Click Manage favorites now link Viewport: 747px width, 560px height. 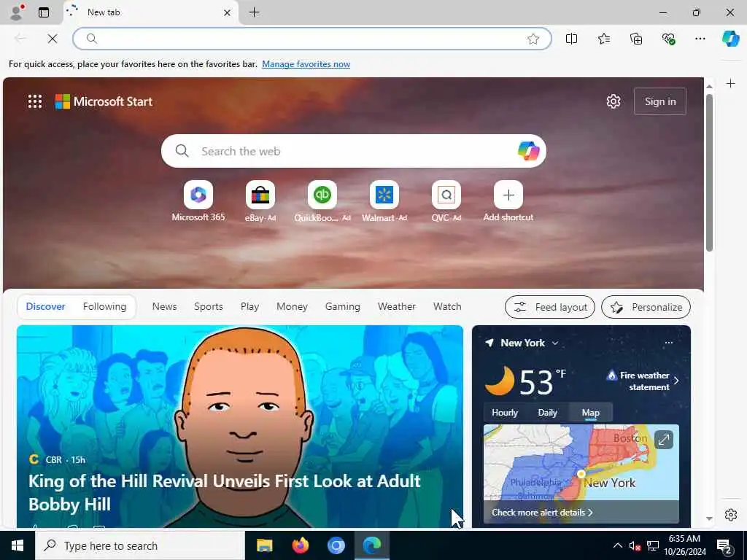pos(306,64)
